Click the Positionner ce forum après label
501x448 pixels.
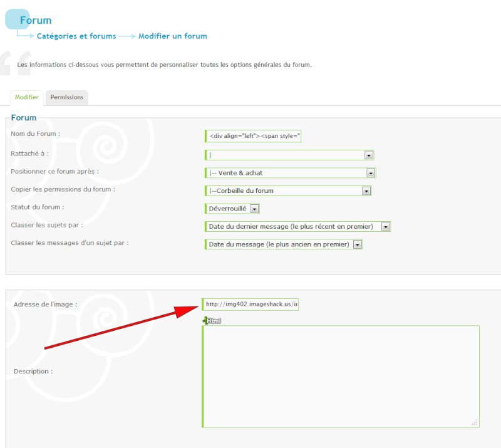click(x=55, y=172)
